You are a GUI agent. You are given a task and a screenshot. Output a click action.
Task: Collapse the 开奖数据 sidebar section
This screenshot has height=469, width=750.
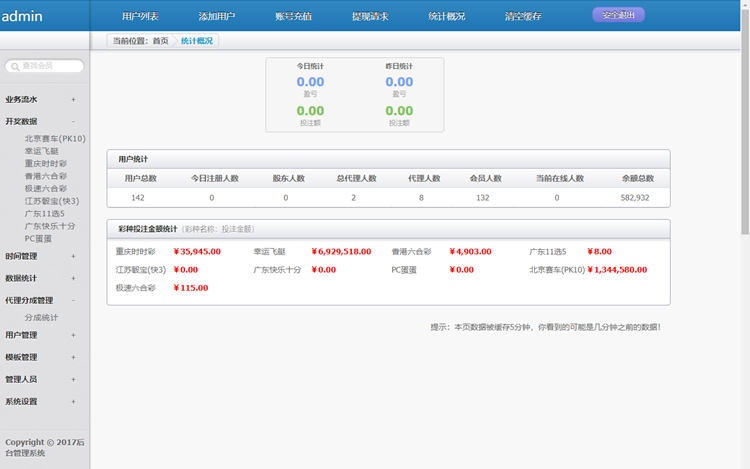point(73,121)
